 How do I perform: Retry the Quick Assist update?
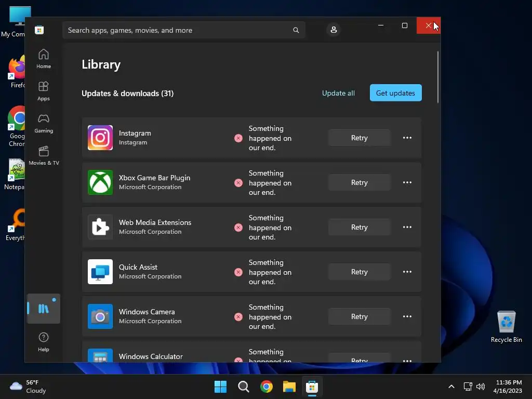pyautogui.click(x=360, y=272)
